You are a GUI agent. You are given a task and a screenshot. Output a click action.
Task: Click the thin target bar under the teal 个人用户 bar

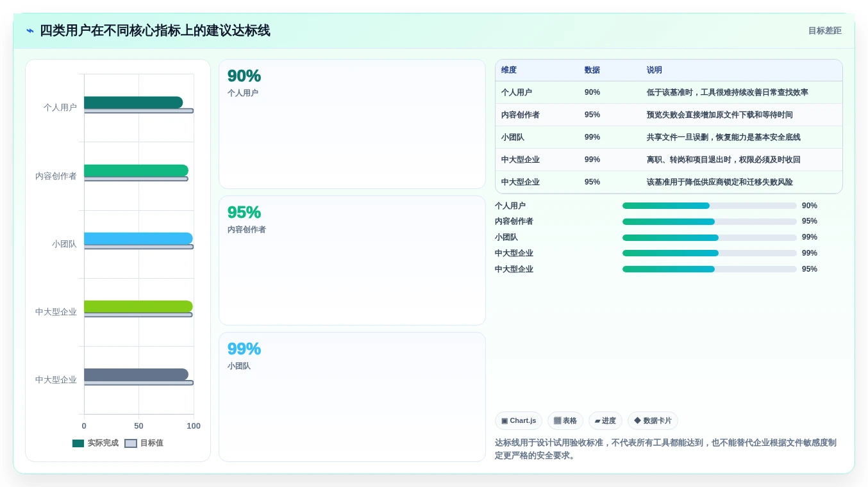[x=138, y=111]
